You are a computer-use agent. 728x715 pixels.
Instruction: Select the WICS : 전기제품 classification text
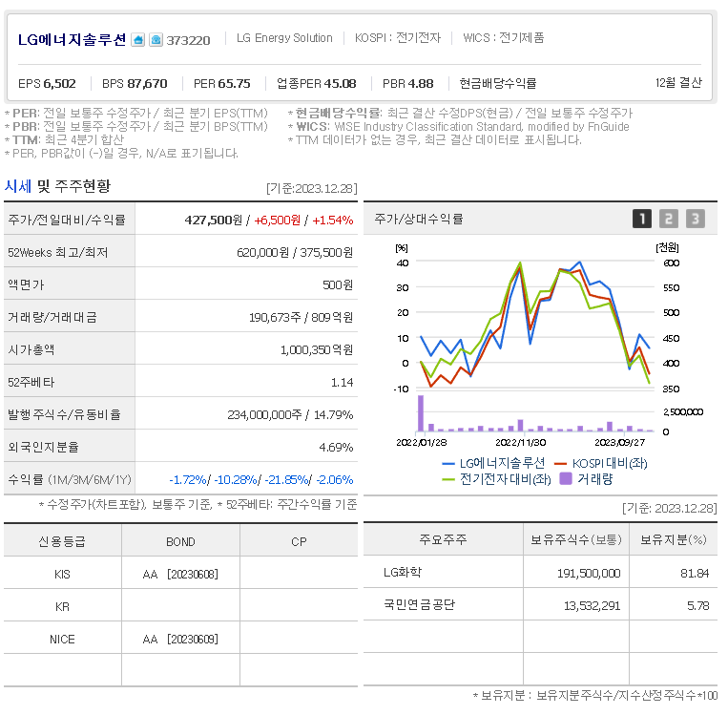click(x=503, y=37)
